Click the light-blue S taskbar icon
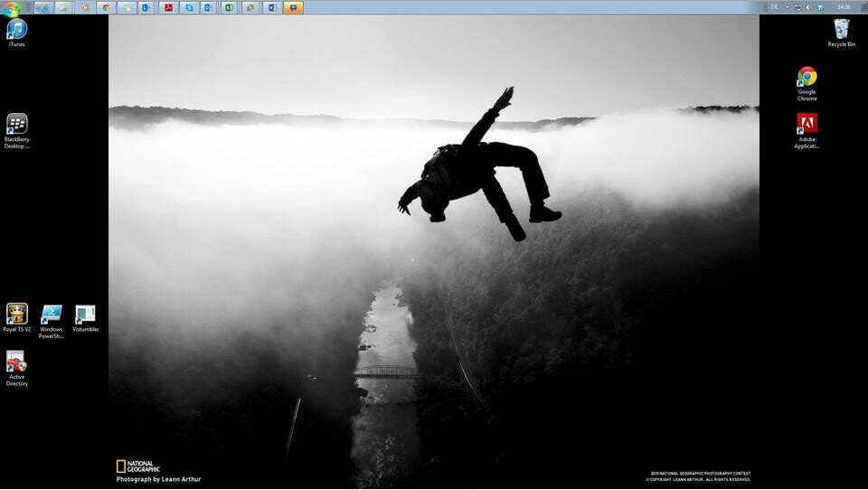The image size is (868, 490). pos(189,7)
